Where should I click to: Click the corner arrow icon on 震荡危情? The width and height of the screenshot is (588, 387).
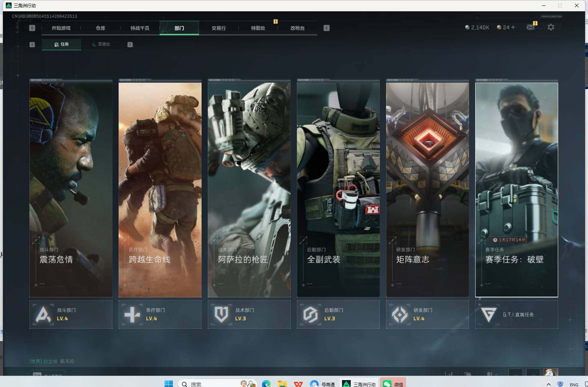click(x=36, y=240)
